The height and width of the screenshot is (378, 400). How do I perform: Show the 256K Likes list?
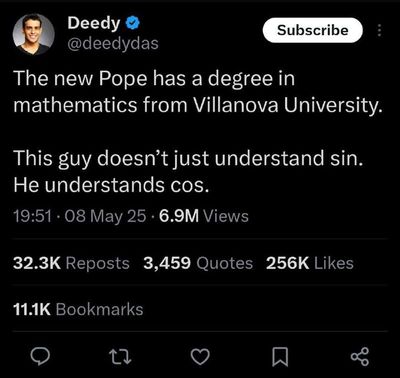tap(310, 263)
